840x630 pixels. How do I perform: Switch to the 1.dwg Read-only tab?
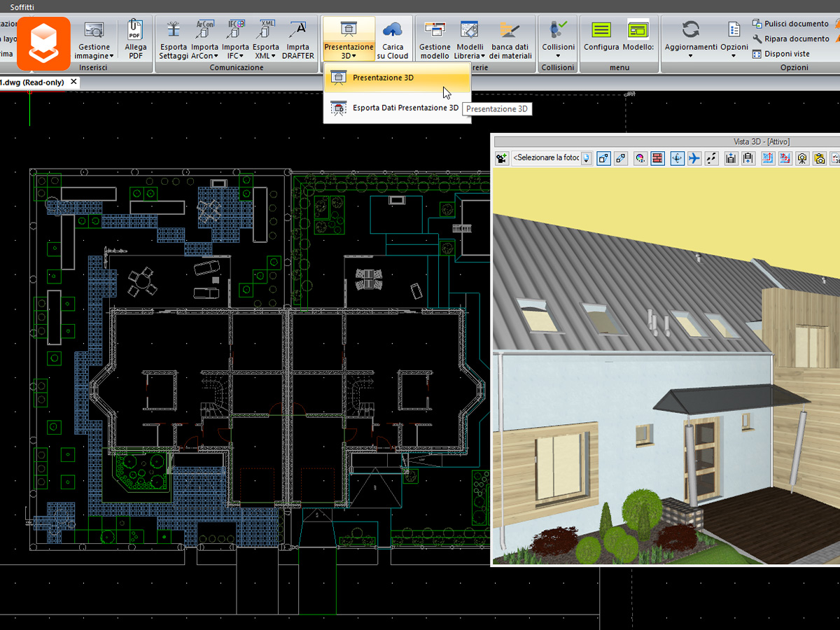pyautogui.click(x=31, y=82)
